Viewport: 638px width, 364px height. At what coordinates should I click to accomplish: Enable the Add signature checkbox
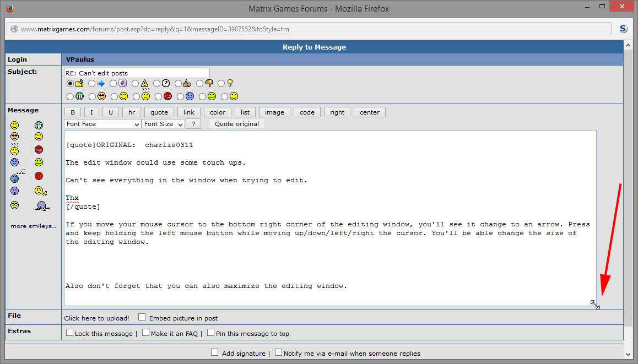[214, 352]
